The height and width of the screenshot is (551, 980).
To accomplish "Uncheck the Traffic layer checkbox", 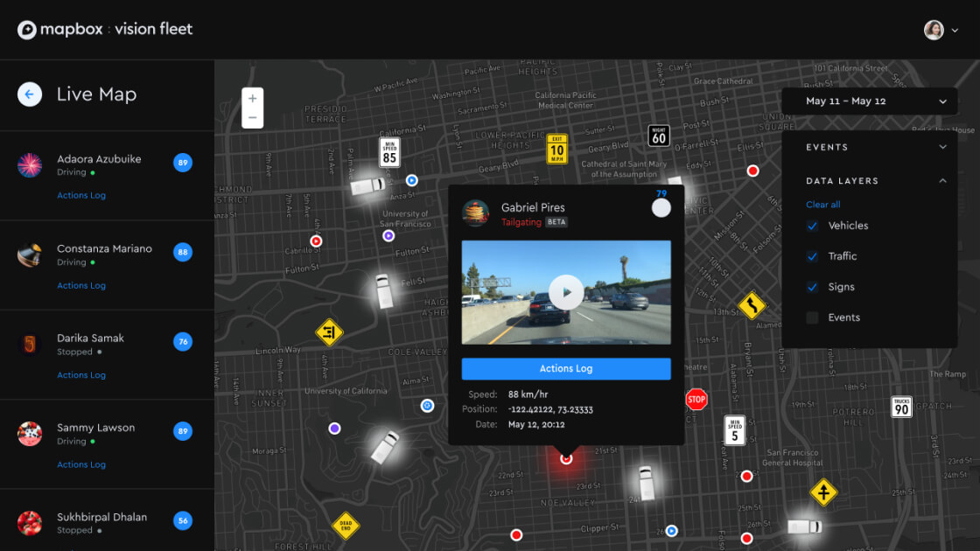I will coord(812,256).
